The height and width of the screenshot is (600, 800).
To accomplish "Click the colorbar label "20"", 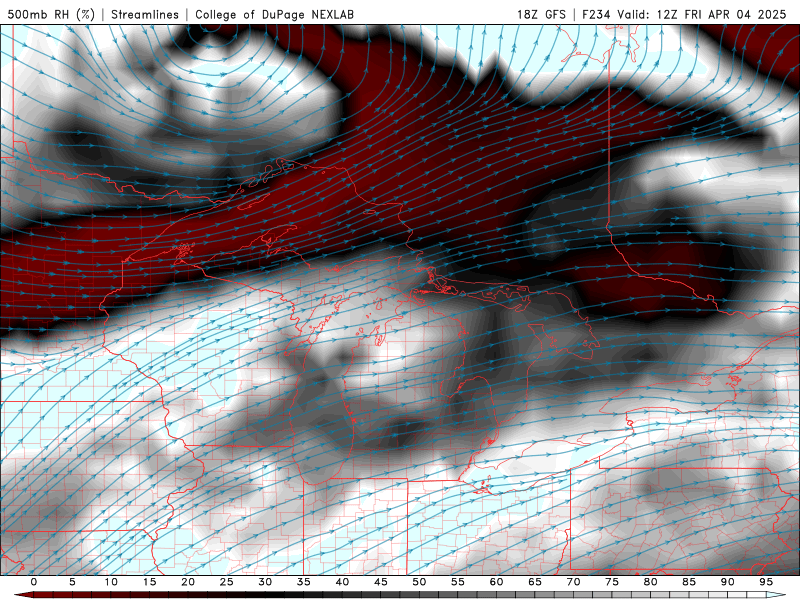I will coord(188,582).
